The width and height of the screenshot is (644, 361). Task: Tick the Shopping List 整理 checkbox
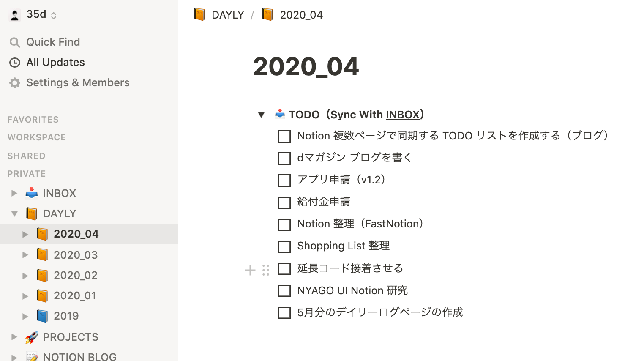point(284,246)
